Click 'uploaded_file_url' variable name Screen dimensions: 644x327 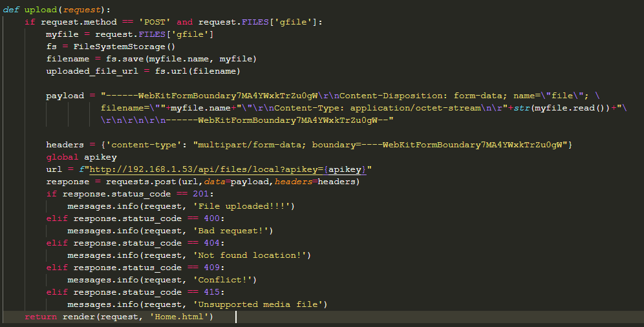pyautogui.click(x=92, y=71)
